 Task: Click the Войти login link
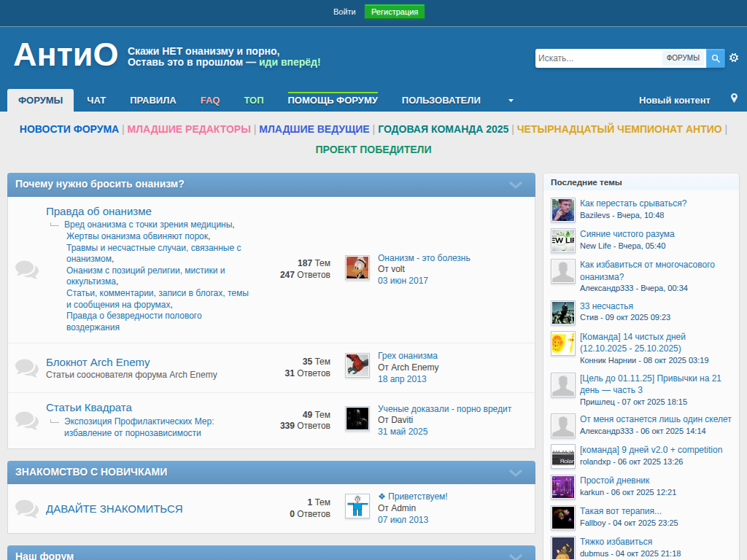tap(344, 12)
